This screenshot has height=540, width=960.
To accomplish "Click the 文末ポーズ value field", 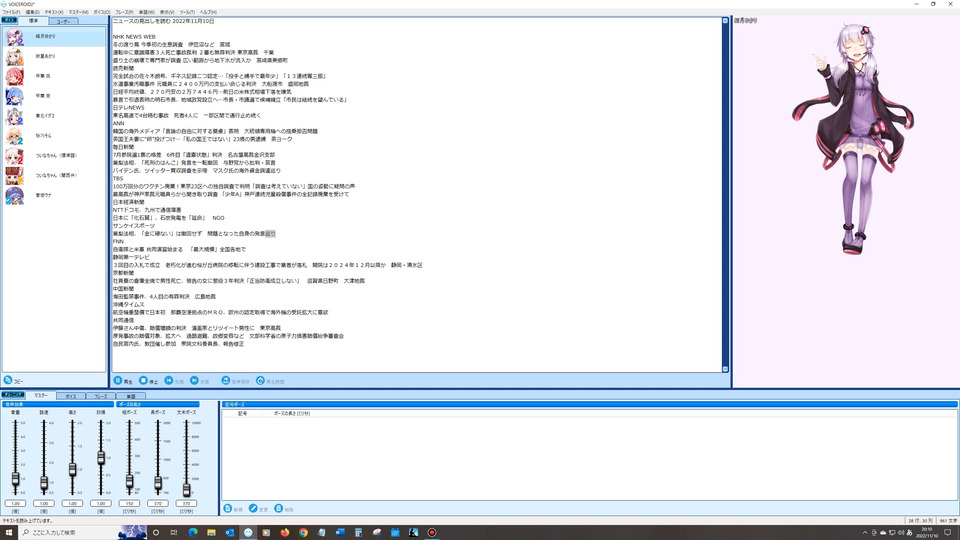I will (186, 503).
